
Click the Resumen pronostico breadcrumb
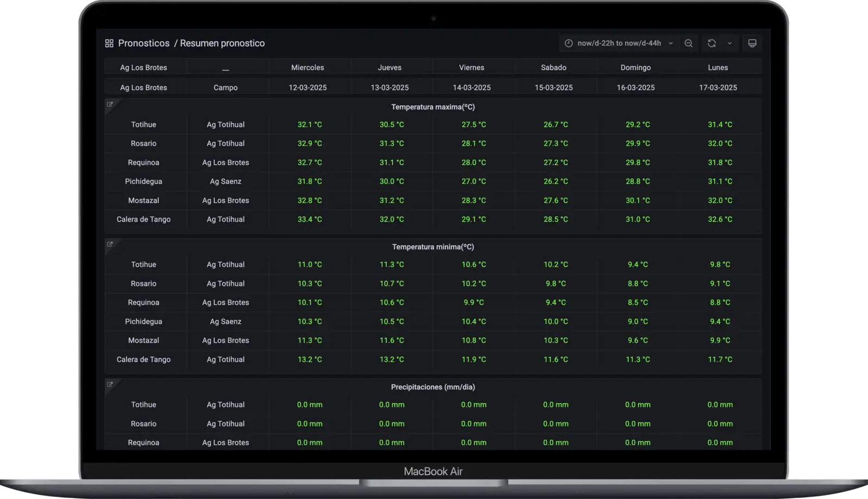coord(222,43)
